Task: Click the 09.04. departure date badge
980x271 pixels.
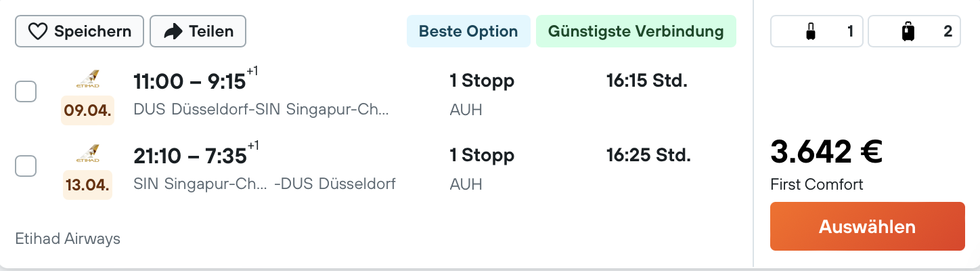Action: [88, 110]
